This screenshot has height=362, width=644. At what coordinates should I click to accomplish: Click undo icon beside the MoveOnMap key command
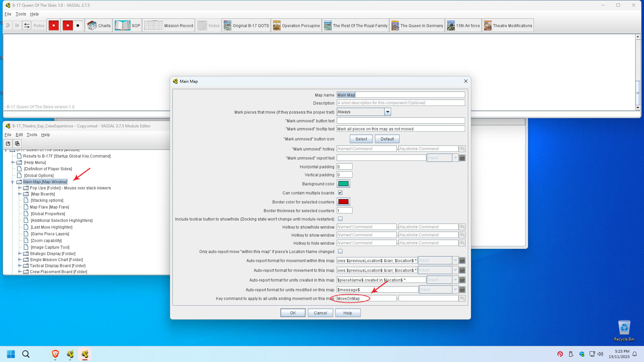462,298
